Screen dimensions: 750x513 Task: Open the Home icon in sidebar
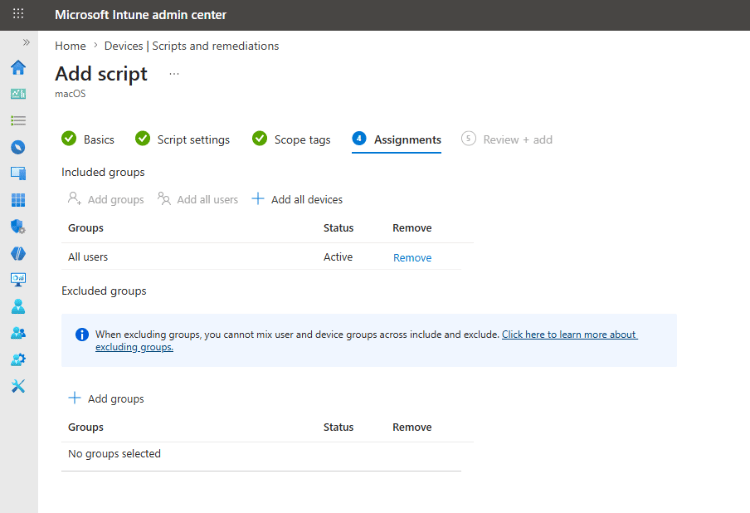(x=18, y=67)
